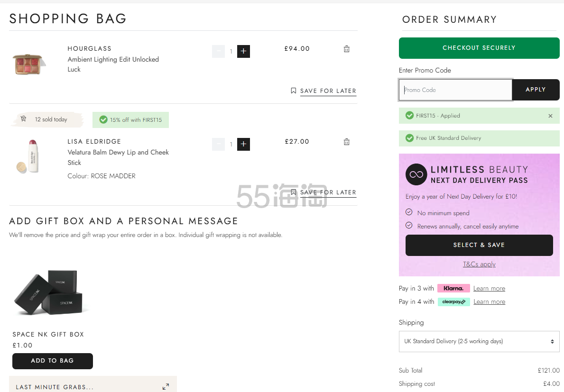564x392 pixels.
Task: Open Hourglass palette product thumbnail
Action: coord(29,64)
